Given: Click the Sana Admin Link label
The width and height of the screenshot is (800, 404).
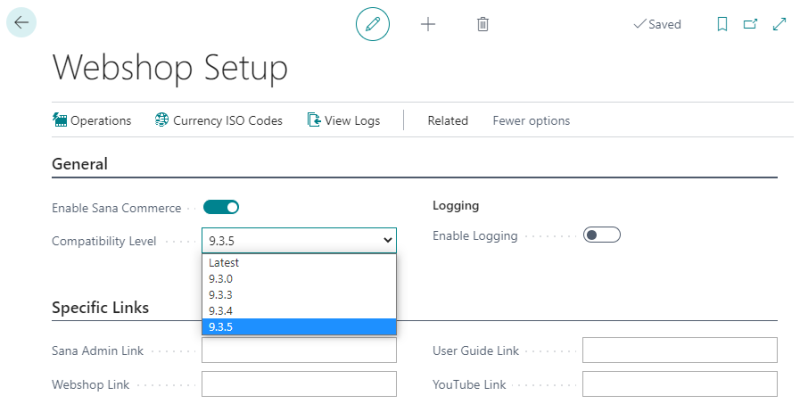Looking at the screenshot, I should pos(97,350).
